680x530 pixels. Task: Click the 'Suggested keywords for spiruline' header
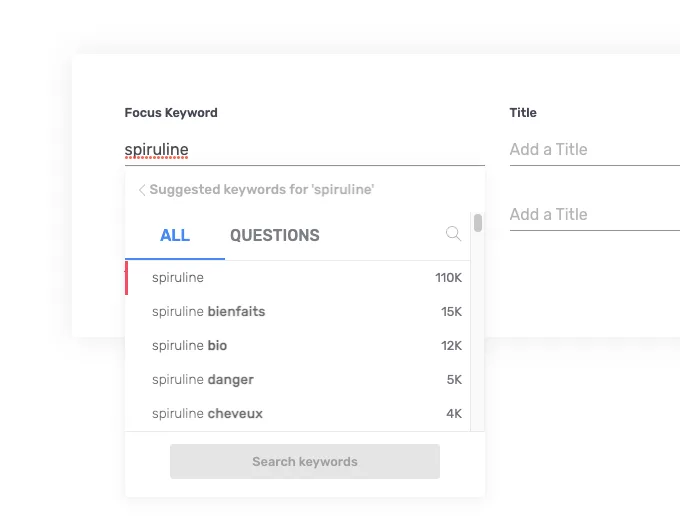click(262, 190)
